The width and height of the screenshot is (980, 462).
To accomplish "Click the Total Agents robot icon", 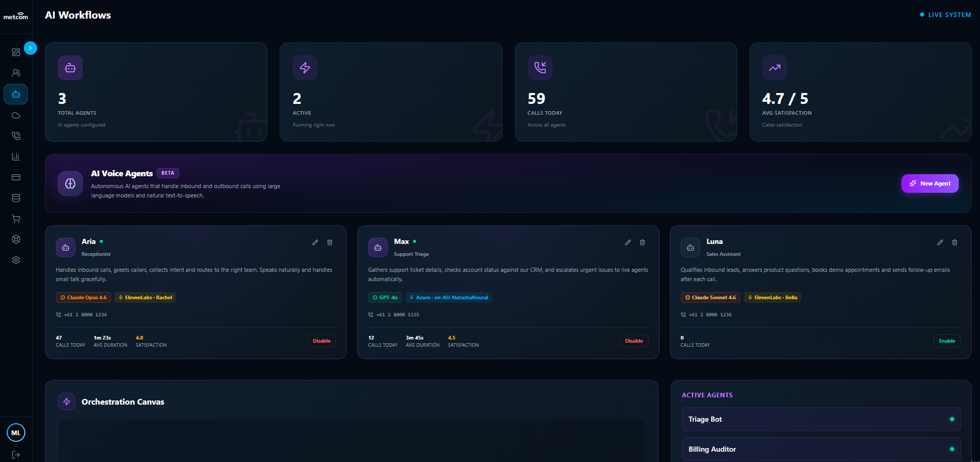I will point(70,68).
